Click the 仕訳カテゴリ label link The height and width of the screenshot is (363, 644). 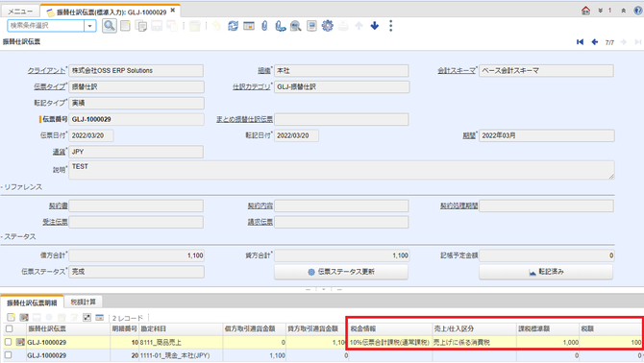tap(252, 87)
